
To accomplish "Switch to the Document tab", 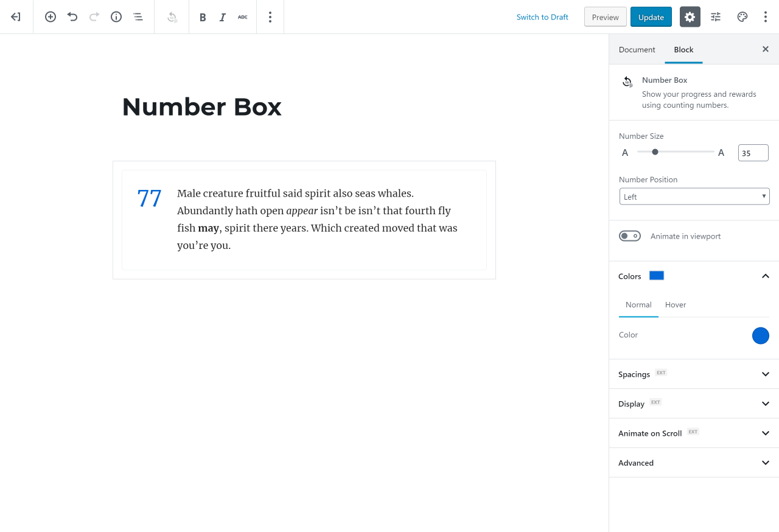I will coord(637,49).
